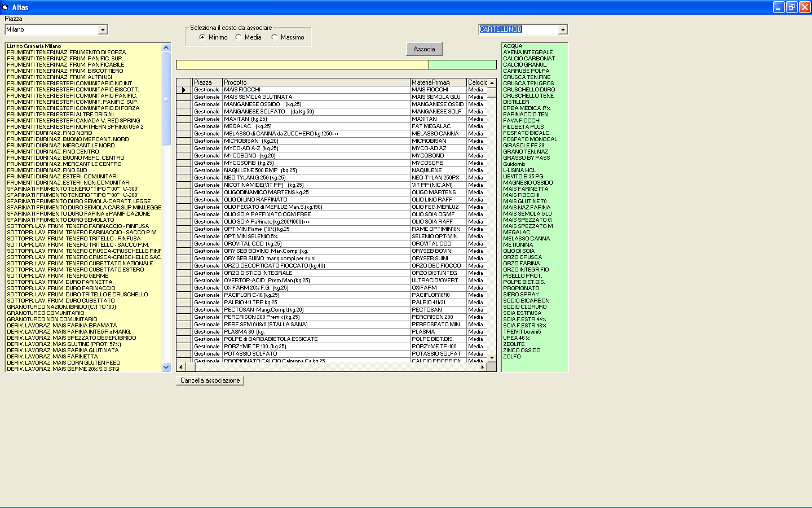Screen dimensions: 812x508
Task: Select 'GRANOTURCO NON COMUNITARIO' list item
Action: [x=52, y=319]
